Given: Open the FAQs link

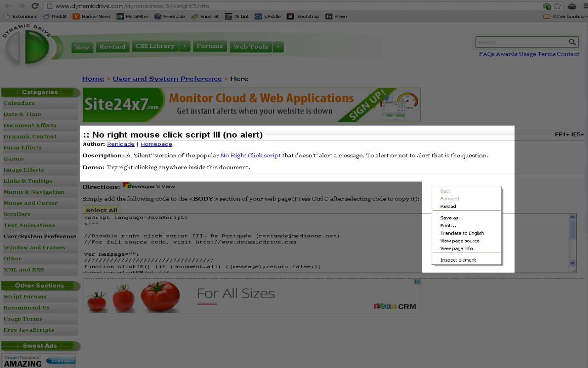Looking at the screenshot, I should [x=486, y=54].
